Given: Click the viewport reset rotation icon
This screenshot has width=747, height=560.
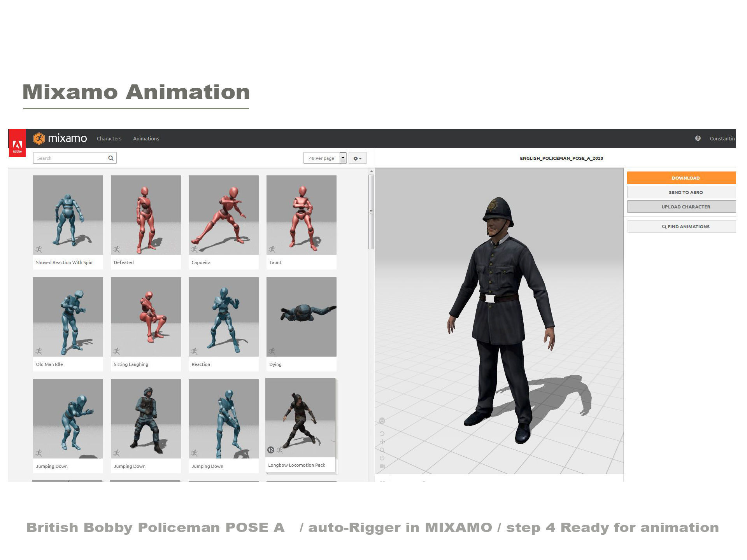Looking at the screenshot, I should coord(382,434).
